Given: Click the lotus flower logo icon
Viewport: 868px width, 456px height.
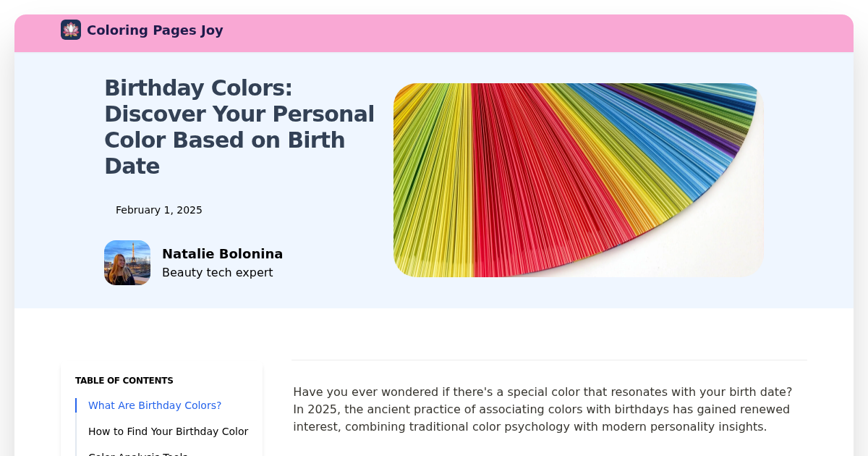Looking at the screenshot, I should (x=70, y=30).
